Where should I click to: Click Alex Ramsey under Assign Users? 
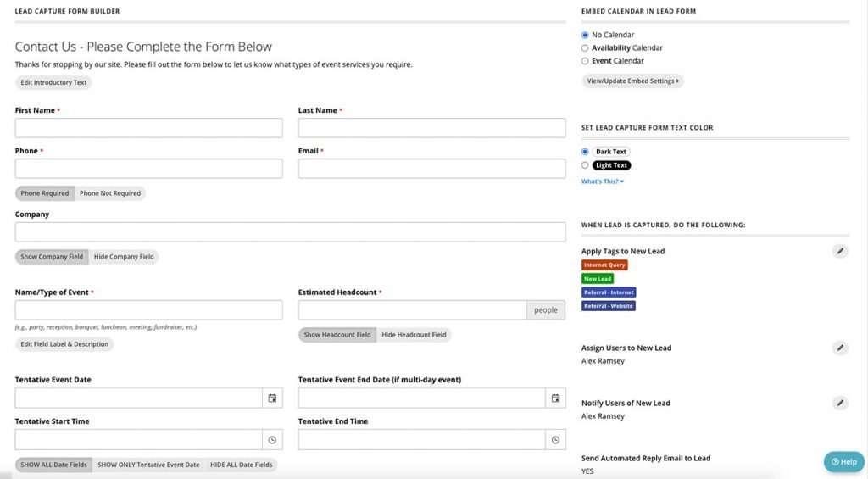click(x=603, y=361)
